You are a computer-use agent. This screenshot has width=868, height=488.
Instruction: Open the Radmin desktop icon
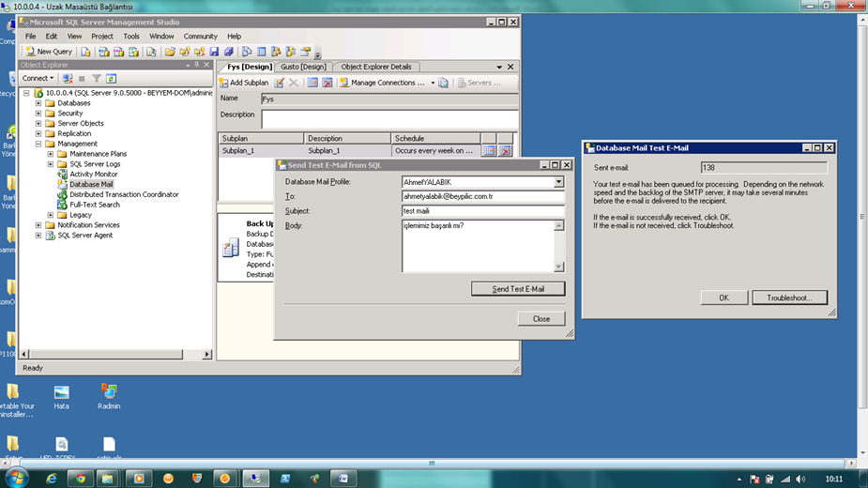[x=109, y=392]
